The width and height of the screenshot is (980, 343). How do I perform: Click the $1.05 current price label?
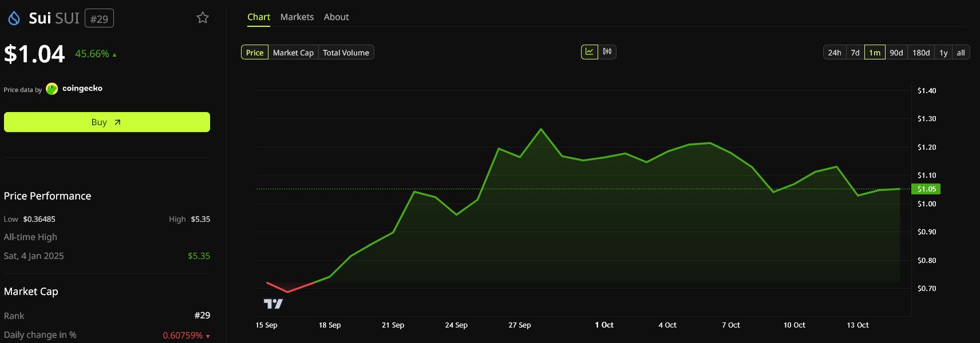pyautogui.click(x=926, y=189)
